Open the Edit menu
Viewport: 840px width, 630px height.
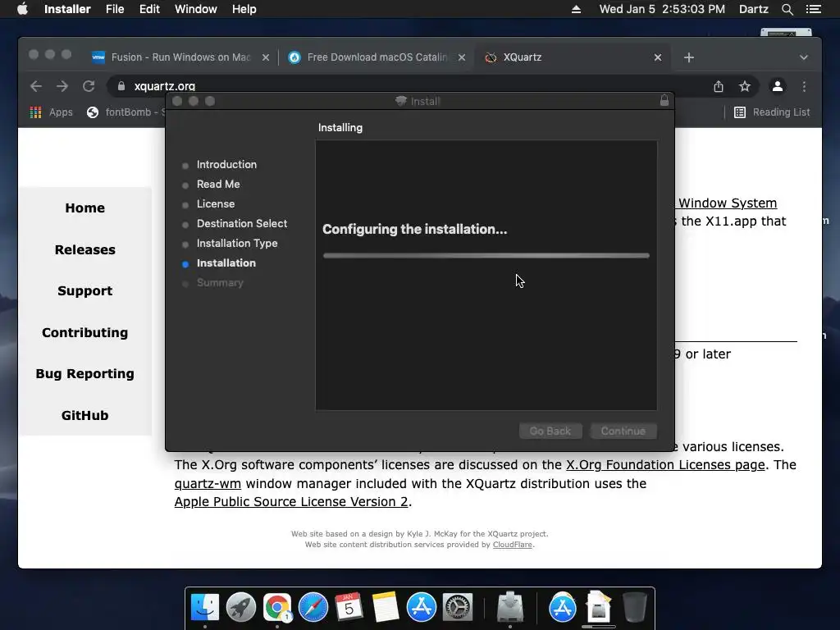coord(149,9)
